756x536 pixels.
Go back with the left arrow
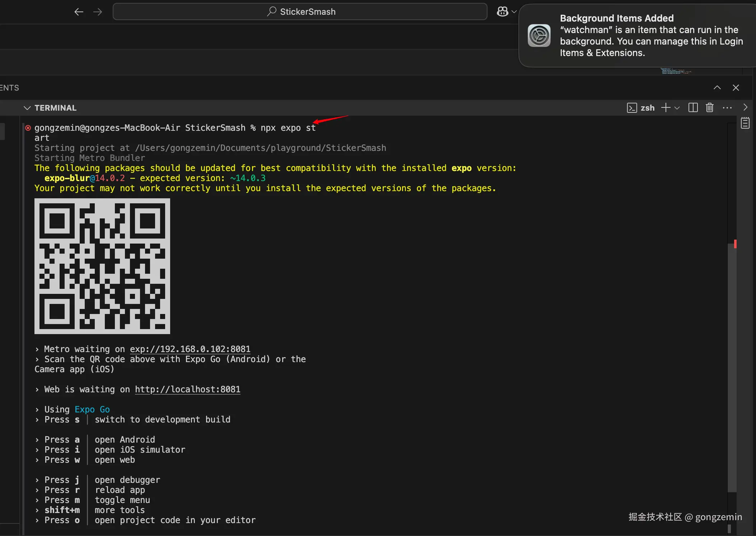(79, 12)
